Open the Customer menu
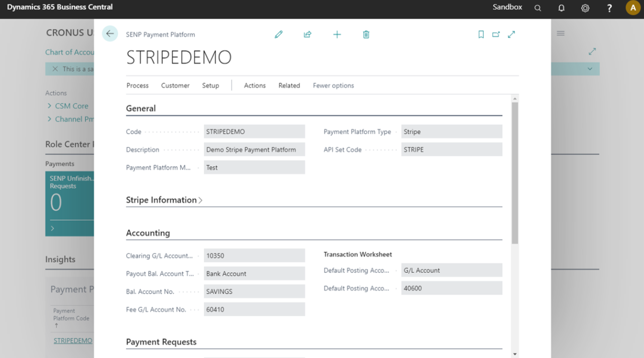 point(175,86)
